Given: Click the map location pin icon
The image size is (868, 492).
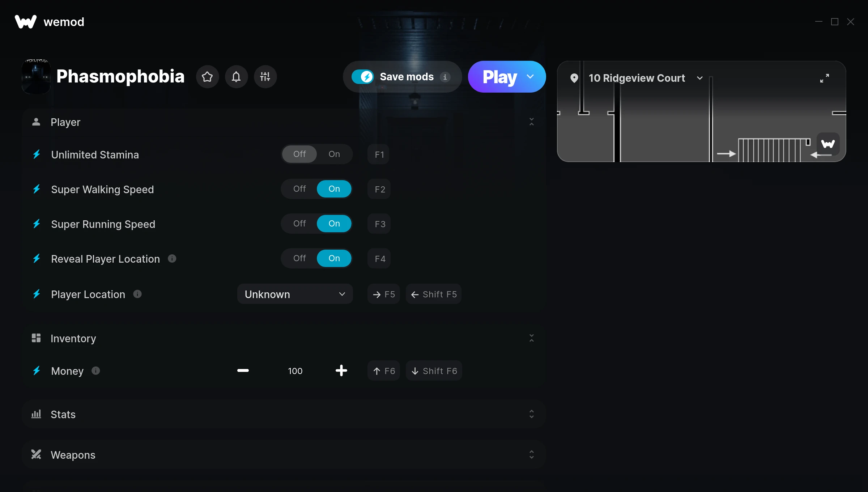Looking at the screenshot, I should (x=574, y=77).
